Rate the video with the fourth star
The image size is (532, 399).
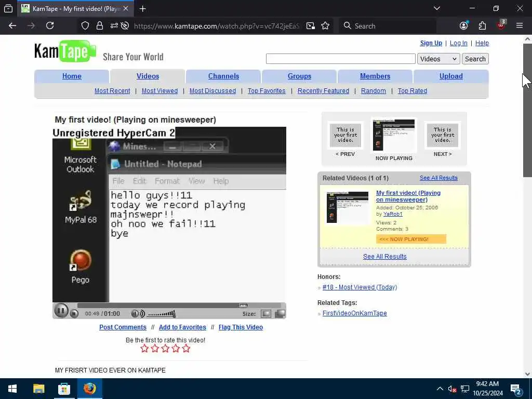coord(176,349)
